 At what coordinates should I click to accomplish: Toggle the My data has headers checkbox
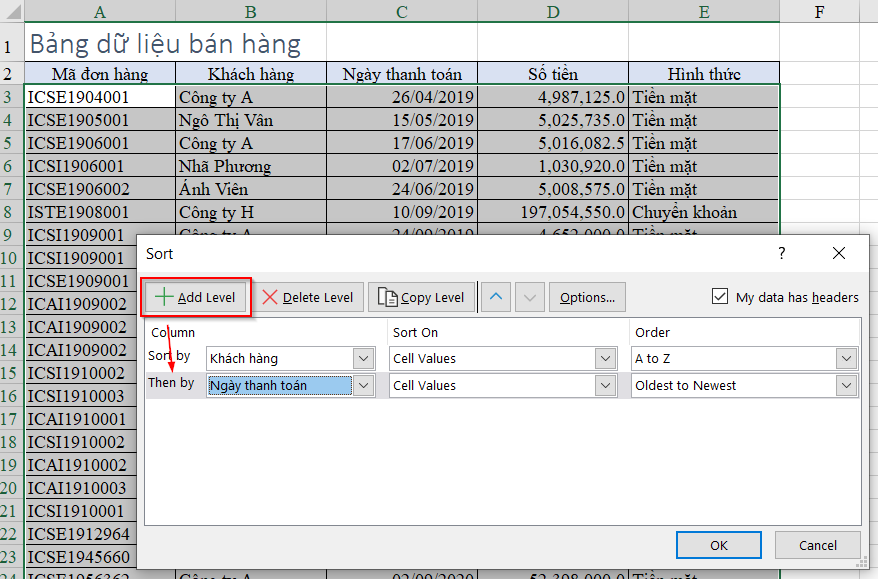[720, 296]
